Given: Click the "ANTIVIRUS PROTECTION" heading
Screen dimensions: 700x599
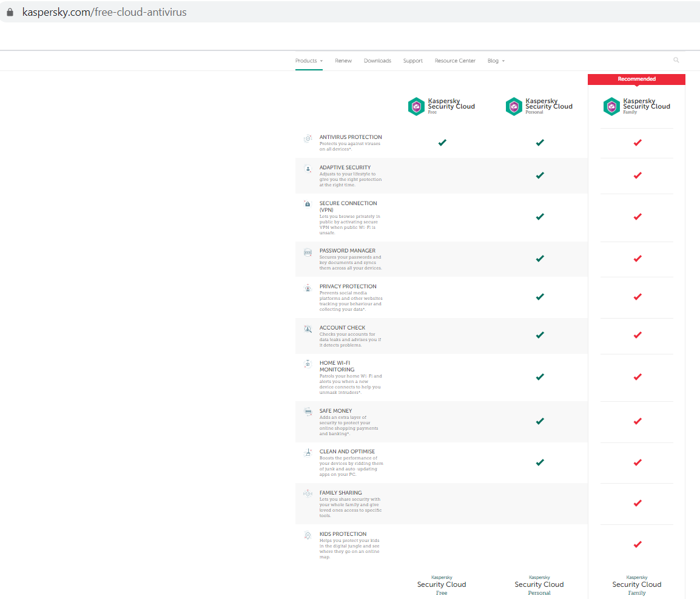Looking at the screenshot, I should click(x=351, y=137).
